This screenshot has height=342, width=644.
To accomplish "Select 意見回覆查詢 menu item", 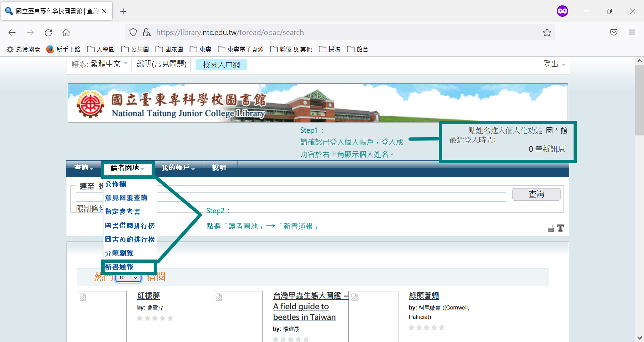I will click(126, 198).
